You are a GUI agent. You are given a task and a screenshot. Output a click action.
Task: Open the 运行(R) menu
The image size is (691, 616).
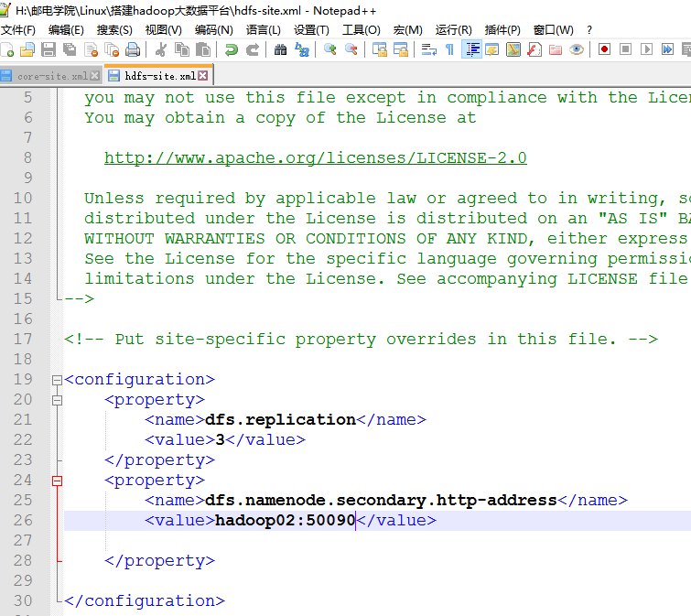click(x=453, y=30)
